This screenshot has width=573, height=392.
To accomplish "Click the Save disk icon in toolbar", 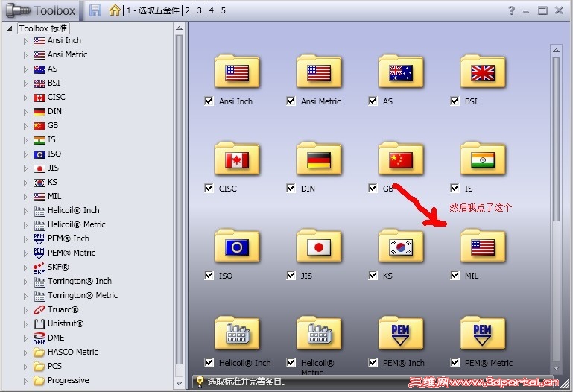I will pyautogui.click(x=95, y=10).
